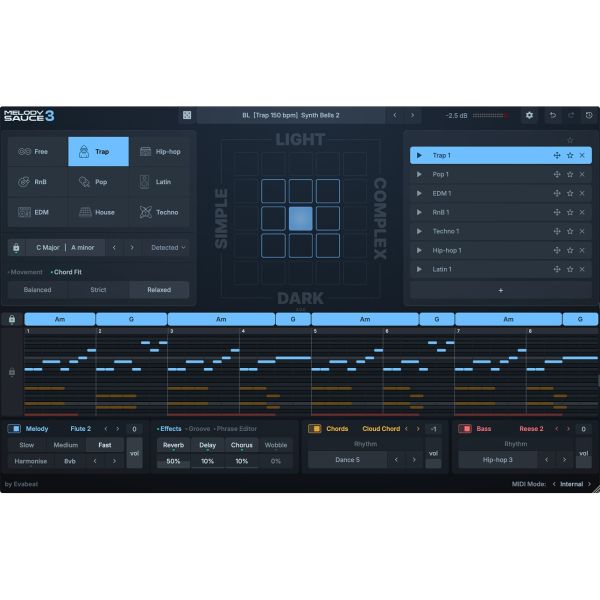This screenshot has width=600, height=600.
Task: Click drag-move icon on Pop 1 row
Action: [x=557, y=174]
